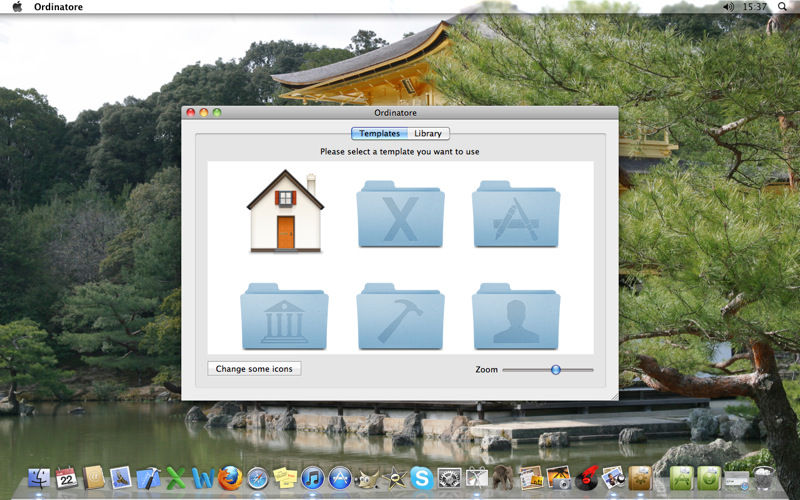Click the volume icon in menu bar
Screen dimensions: 800x500
tap(728, 7)
